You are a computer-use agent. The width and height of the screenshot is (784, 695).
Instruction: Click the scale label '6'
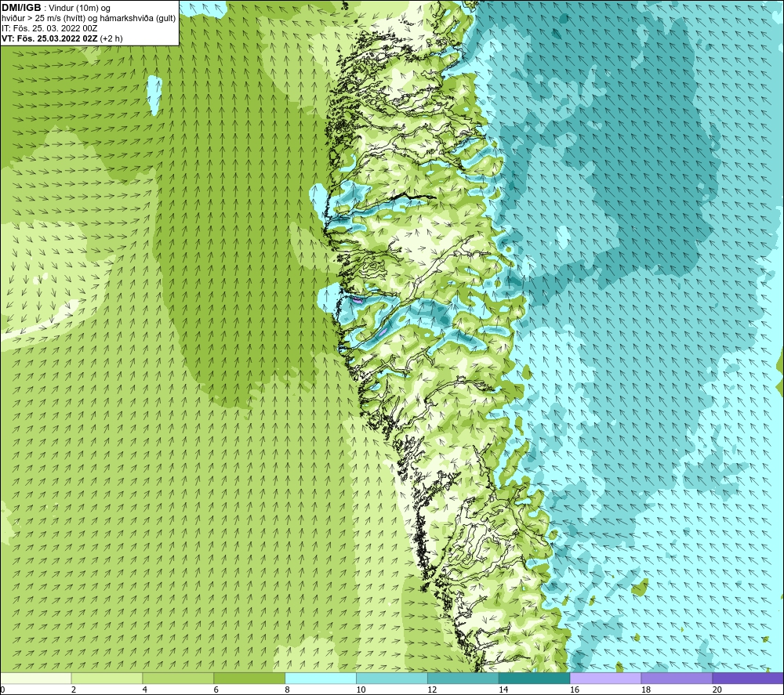tap(216, 690)
